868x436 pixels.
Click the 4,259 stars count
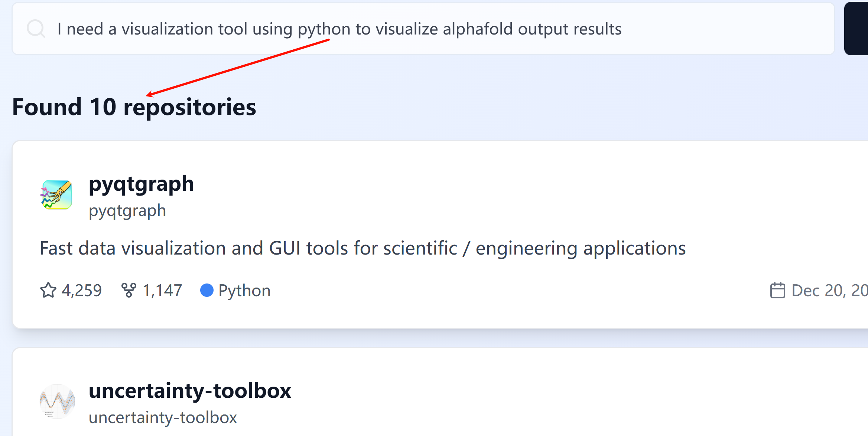[81, 290]
